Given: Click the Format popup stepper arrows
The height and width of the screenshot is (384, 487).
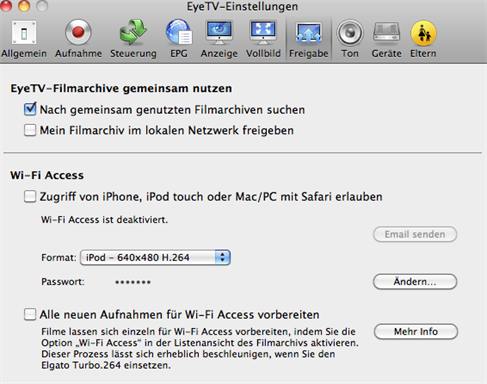Looking at the screenshot, I should click(x=222, y=257).
